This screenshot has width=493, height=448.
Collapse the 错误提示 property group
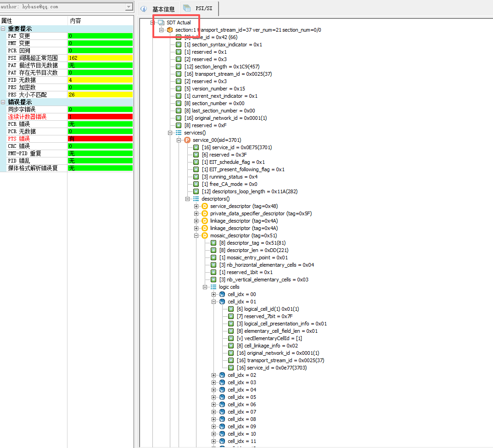[x=3, y=102]
